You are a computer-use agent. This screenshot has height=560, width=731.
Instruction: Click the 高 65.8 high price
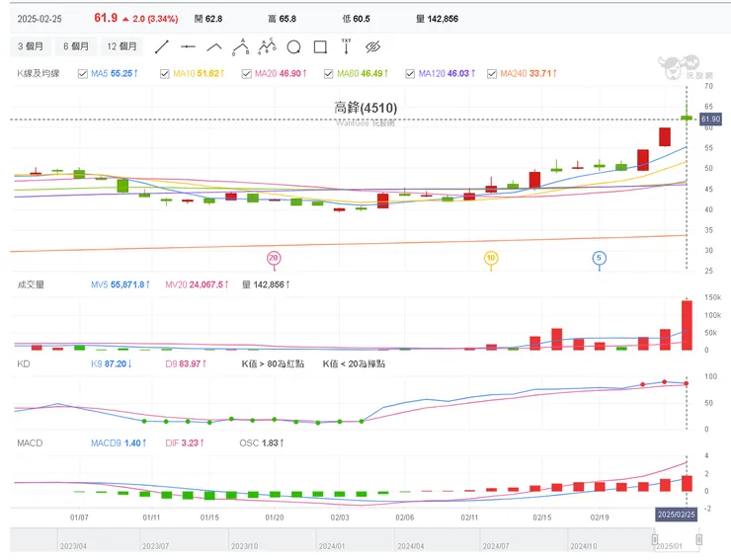pyautogui.click(x=283, y=19)
